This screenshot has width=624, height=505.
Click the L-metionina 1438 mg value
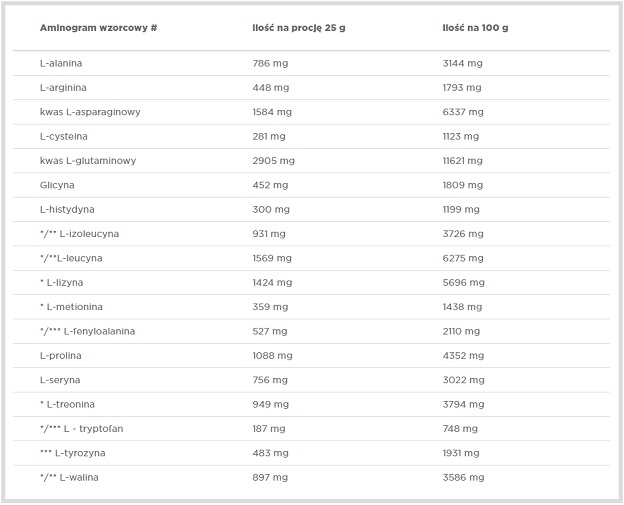(x=462, y=307)
